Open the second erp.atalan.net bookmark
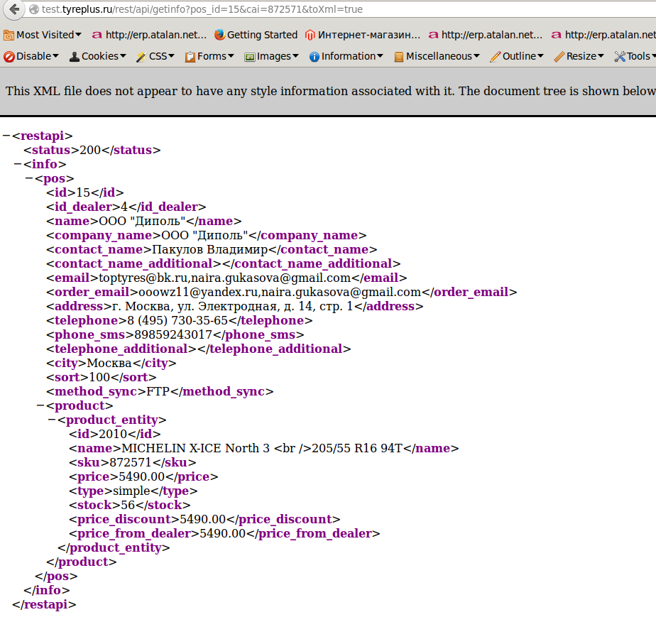The width and height of the screenshot is (656, 644). point(486,35)
